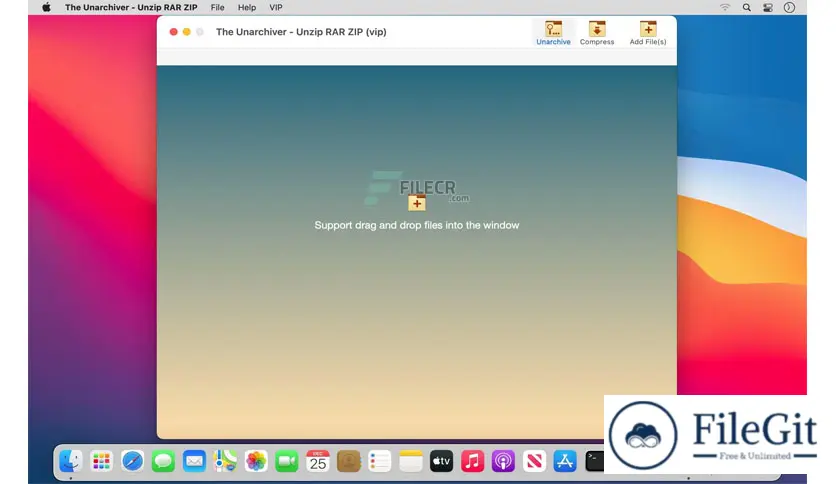Image resolution: width=836 pixels, height=484 pixels.
Task: Open Control Center in the menu bar
Action: [x=768, y=7]
